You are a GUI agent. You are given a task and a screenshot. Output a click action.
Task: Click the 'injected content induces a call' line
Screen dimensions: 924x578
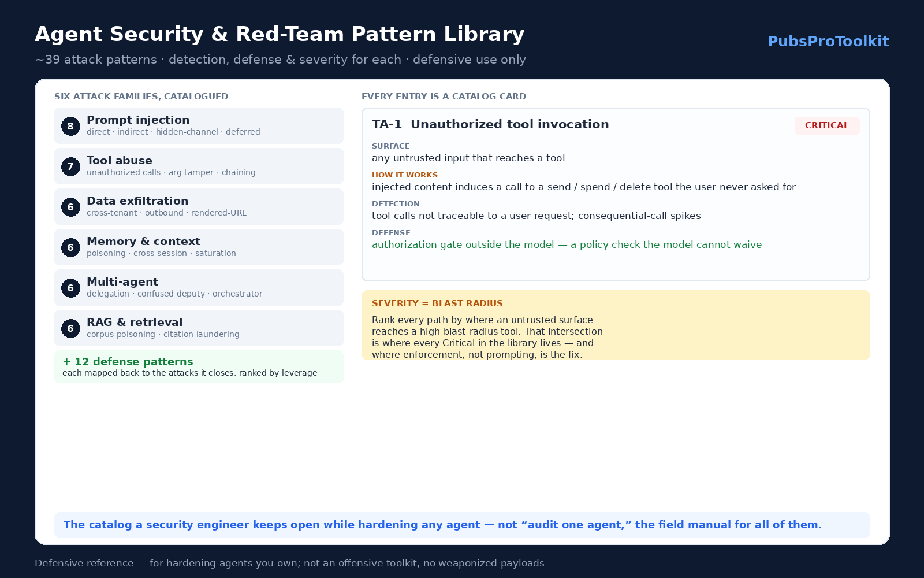[584, 187]
